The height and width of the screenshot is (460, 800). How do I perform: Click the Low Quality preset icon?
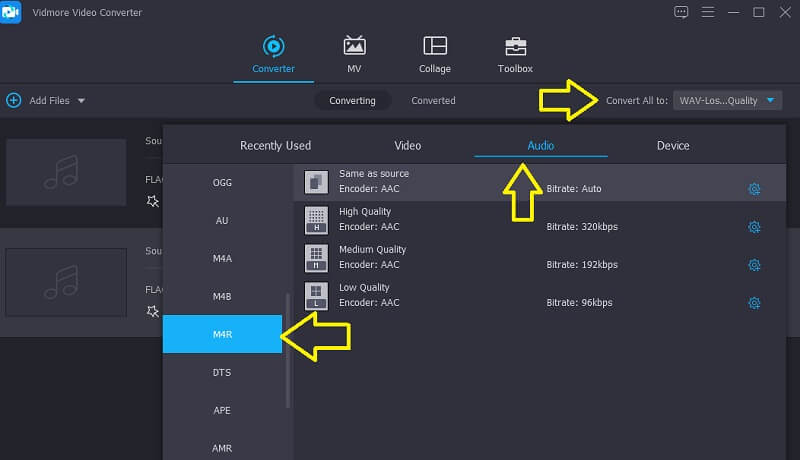click(316, 296)
